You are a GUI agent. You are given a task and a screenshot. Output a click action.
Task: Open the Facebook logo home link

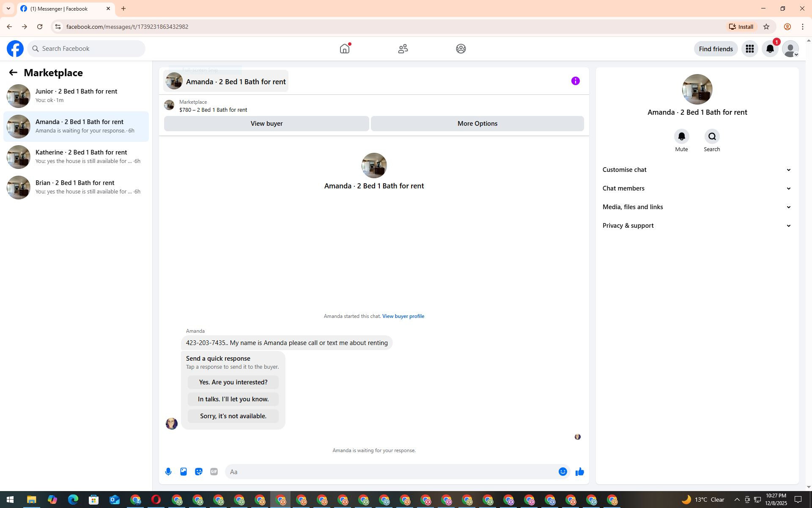(15, 49)
